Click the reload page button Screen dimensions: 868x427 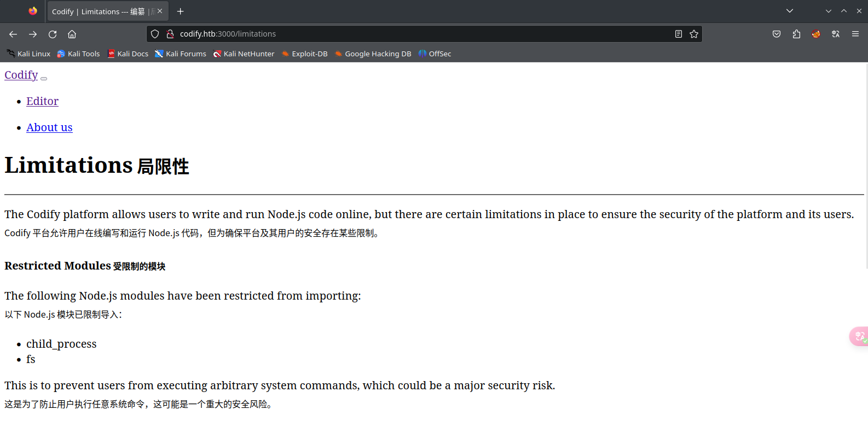tap(53, 34)
